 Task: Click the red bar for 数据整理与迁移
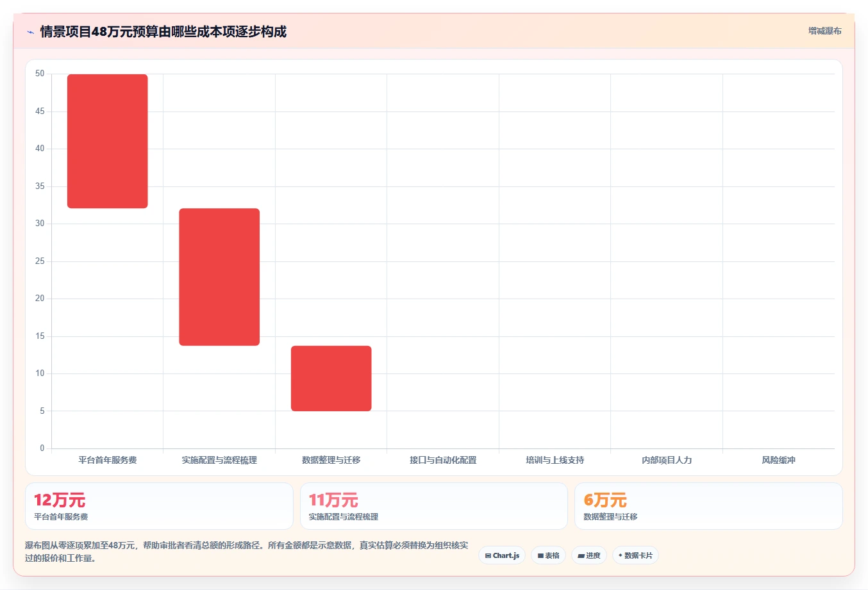point(331,379)
